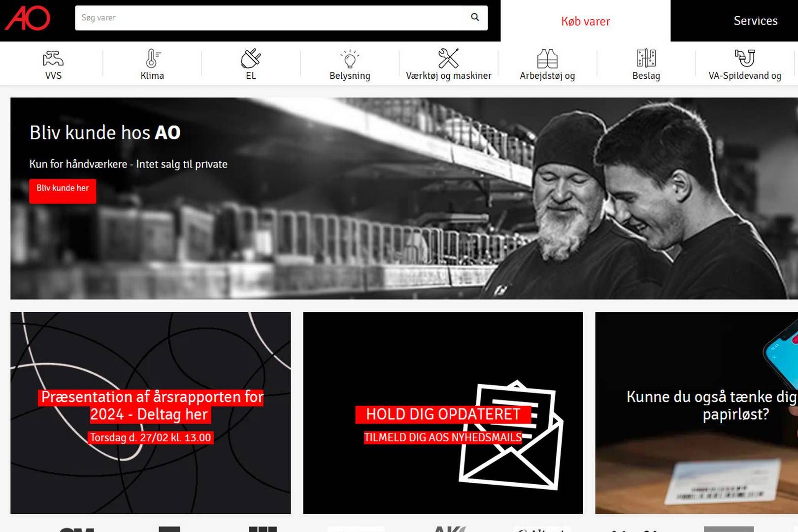Click the AO logo in header

(x=28, y=18)
